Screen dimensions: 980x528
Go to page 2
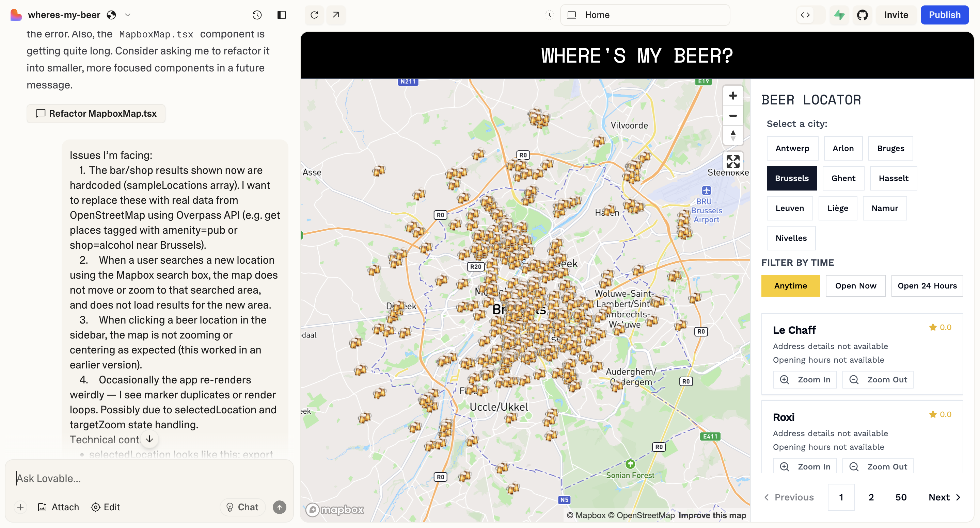tap(871, 498)
